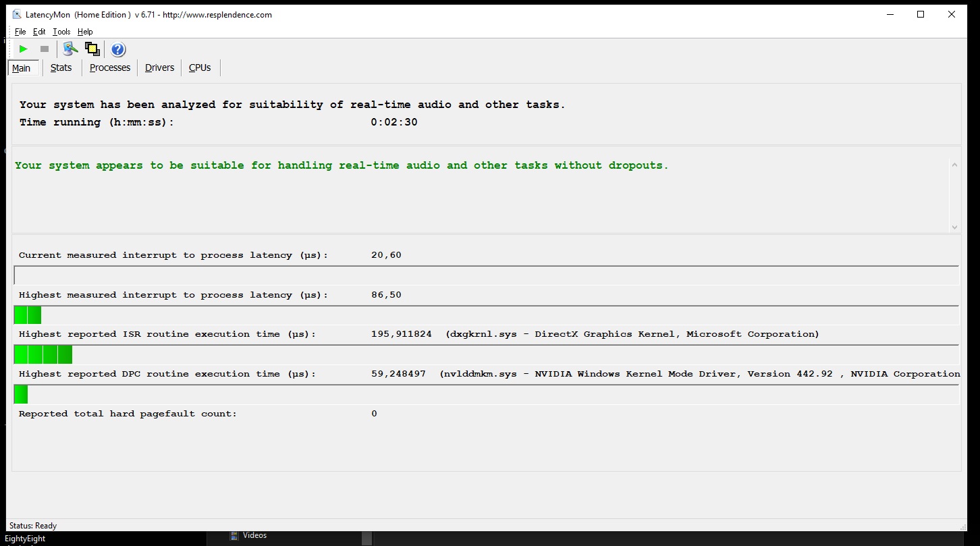Maximize the LatencyMon window
The height and width of the screenshot is (546, 980).
pyautogui.click(x=920, y=14)
